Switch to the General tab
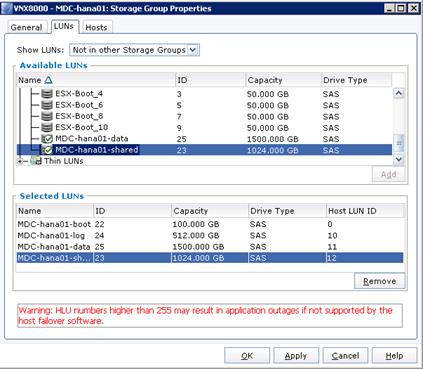Viewport: 423px width, 369px height. click(26, 27)
